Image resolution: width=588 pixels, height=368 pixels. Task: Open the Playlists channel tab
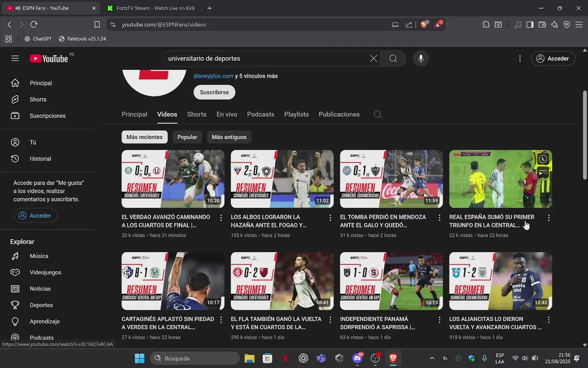coord(297,114)
